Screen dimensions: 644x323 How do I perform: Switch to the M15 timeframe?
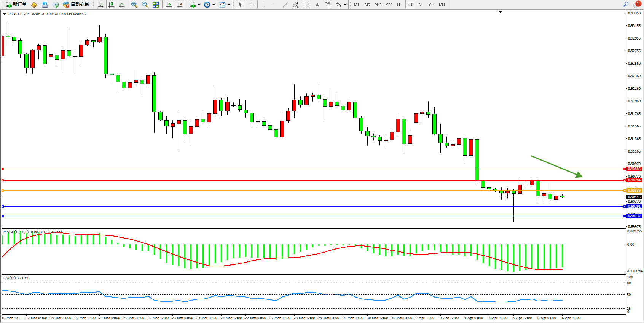378,5
